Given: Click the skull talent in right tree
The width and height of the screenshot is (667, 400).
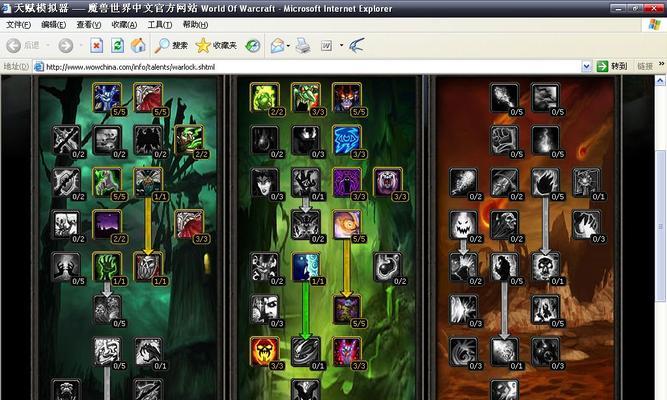Looking at the screenshot, I should 545,265.
